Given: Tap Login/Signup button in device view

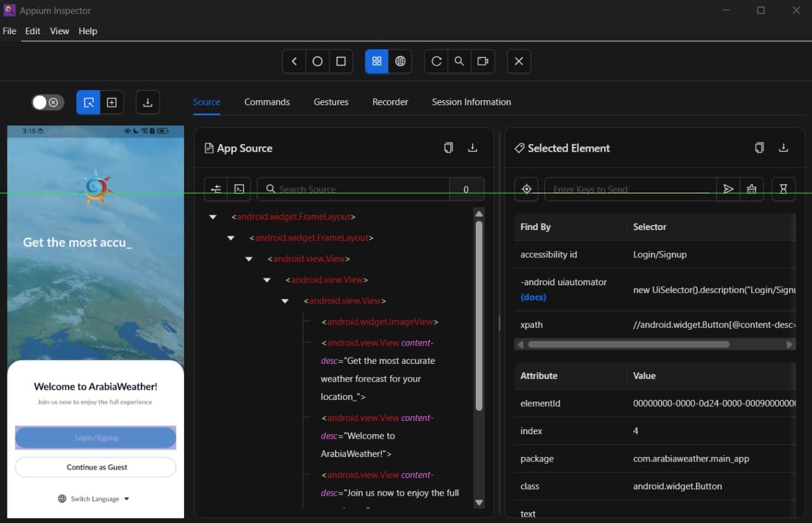Looking at the screenshot, I should point(96,437).
